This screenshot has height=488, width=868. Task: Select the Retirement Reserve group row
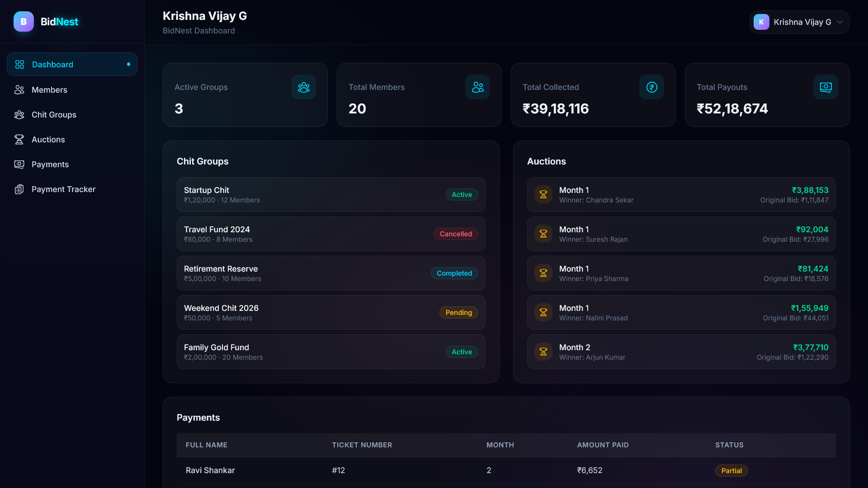331,273
